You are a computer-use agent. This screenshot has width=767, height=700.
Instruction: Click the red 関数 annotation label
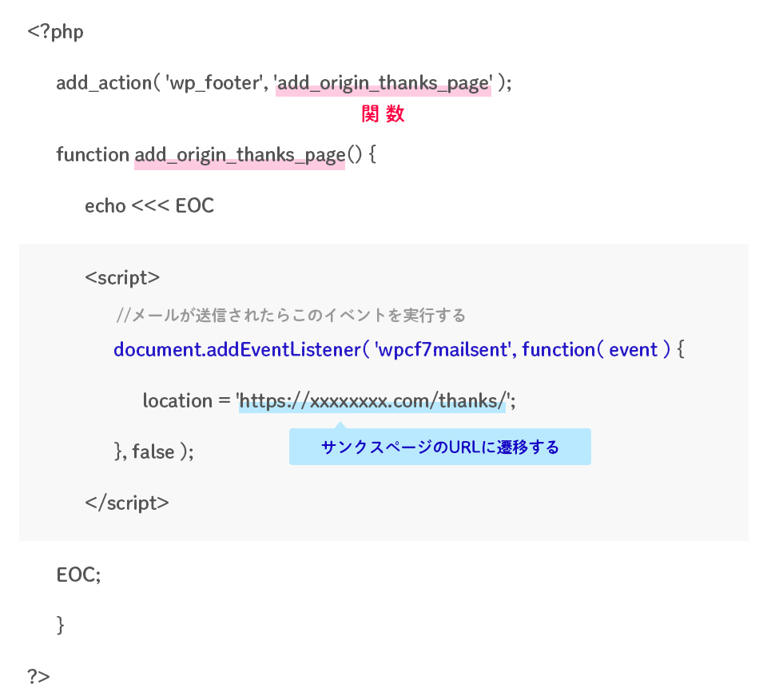pos(383,114)
